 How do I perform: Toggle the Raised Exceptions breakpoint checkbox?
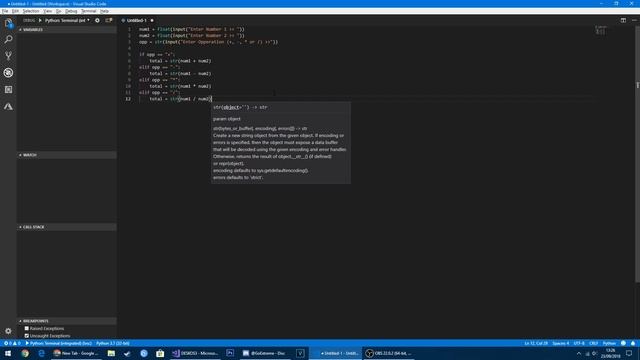[x=27, y=329]
